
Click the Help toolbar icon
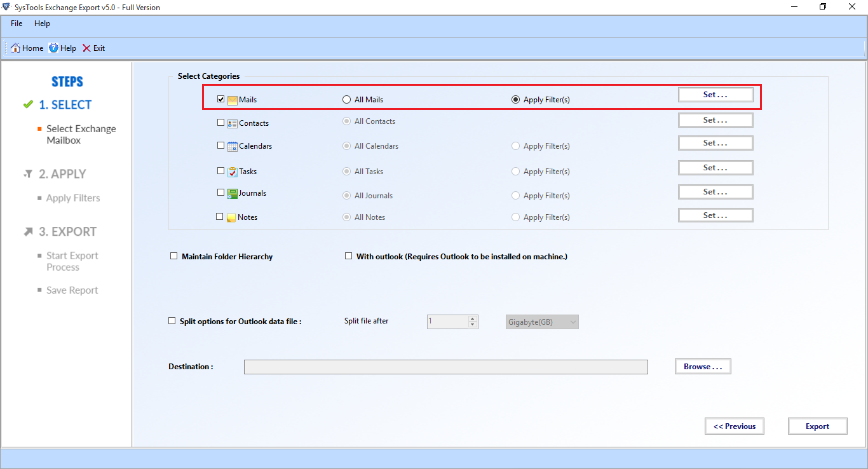tap(53, 48)
